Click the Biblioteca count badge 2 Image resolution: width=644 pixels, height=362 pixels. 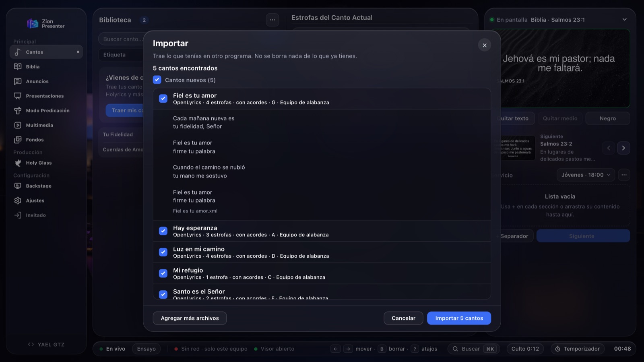point(144,20)
